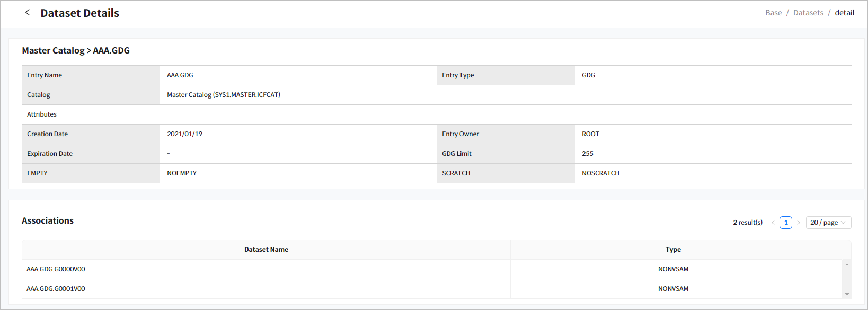Click the Entry Owner value ROOT

(590, 134)
